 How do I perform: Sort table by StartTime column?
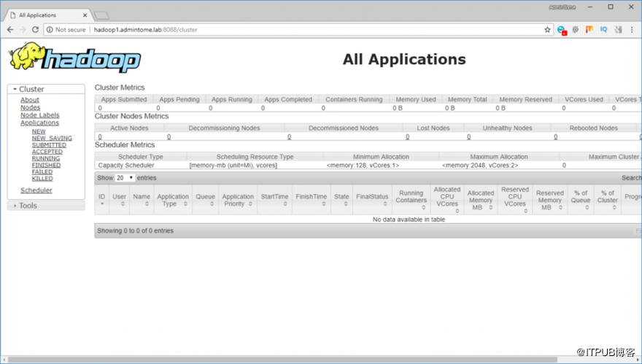(x=275, y=200)
